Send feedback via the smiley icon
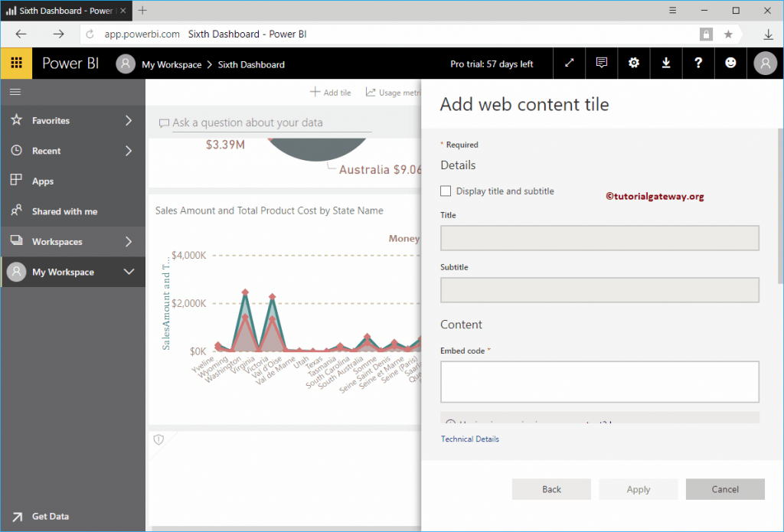784x532 pixels. pos(730,63)
